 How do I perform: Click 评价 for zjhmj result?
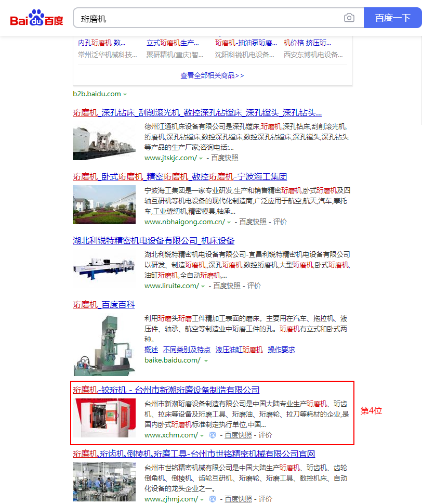(x=265, y=499)
